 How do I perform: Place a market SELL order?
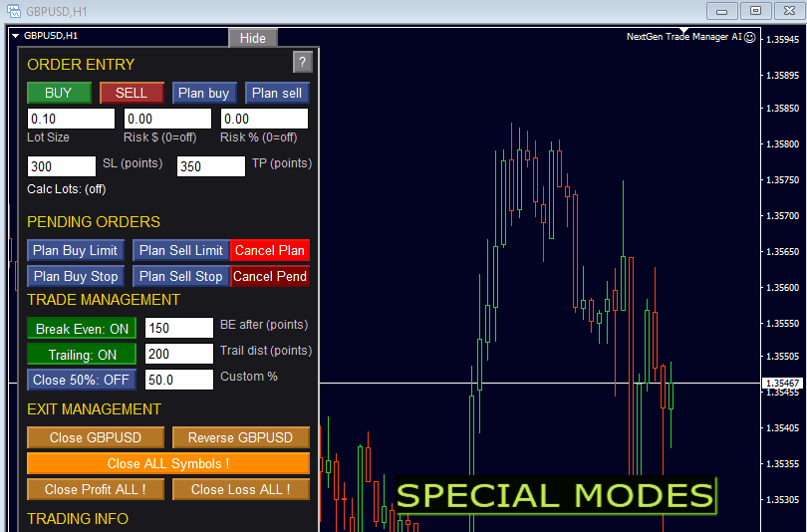[132, 93]
